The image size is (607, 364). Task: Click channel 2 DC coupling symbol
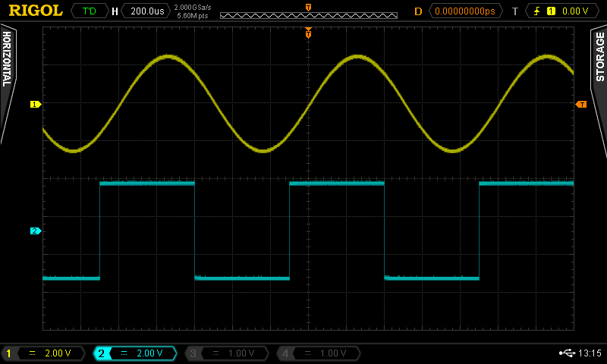124,353
